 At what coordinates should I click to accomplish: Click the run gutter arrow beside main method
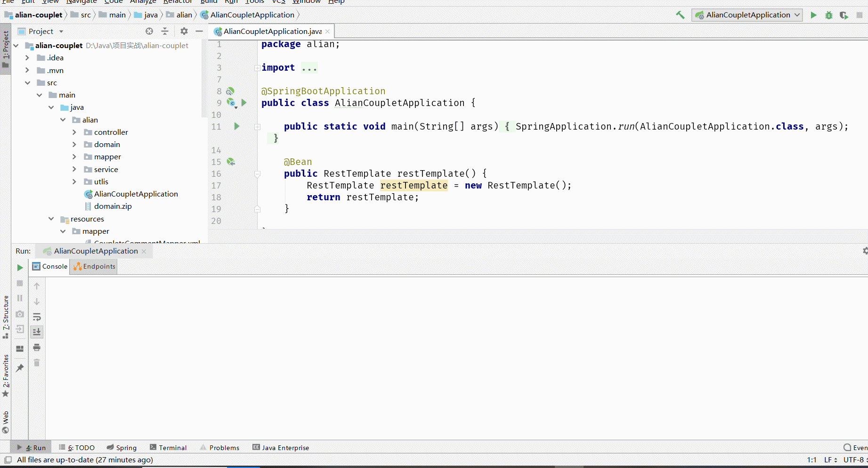click(x=236, y=126)
